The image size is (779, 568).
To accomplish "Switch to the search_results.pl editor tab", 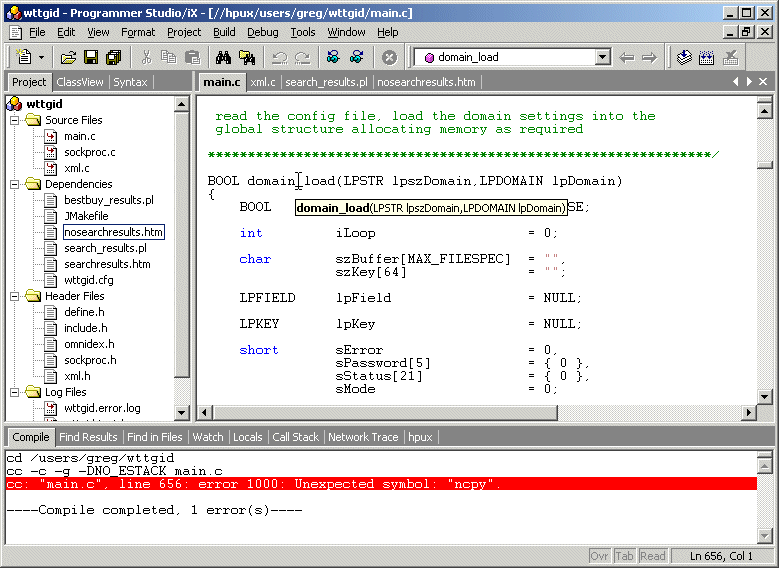I will pos(326,82).
